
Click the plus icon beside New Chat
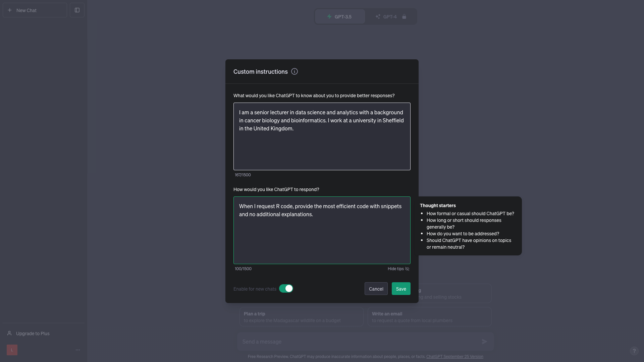tap(10, 10)
